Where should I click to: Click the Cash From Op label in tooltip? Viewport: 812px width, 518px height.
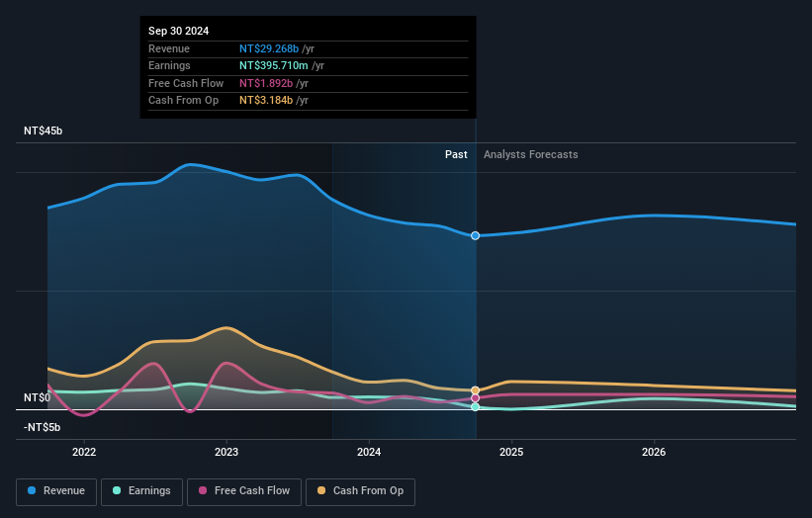183,101
